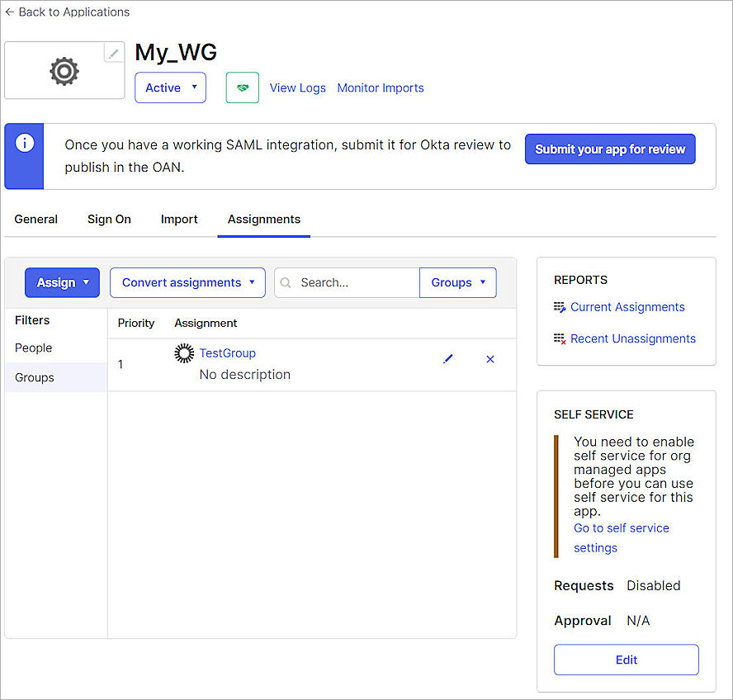Click the group icon beside TestGroup
Viewport: 733px width, 700px height.
point(184,352)
